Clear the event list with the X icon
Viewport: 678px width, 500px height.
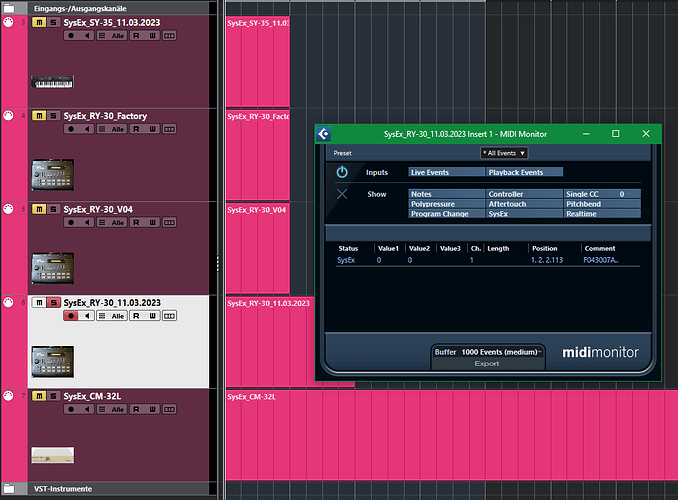tap(342, 194)
